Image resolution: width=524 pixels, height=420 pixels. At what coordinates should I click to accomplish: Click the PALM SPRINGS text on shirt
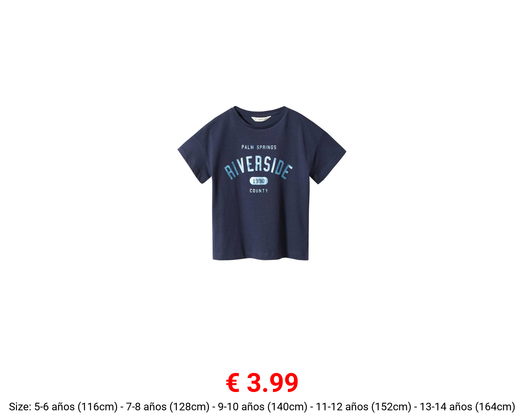click(x=259, y=147)
